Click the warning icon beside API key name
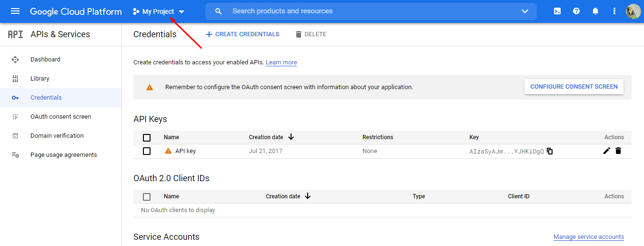This screenshot has width=644, height=246. click(168, 151)
